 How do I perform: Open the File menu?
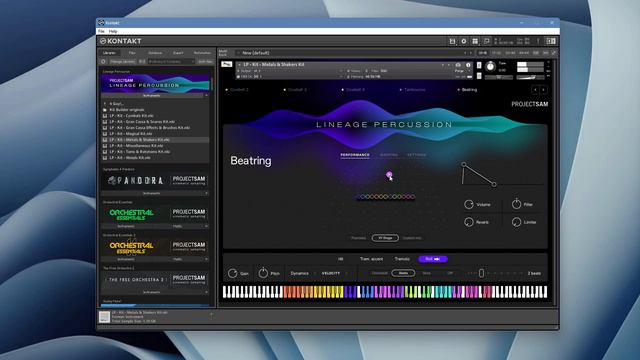(101, 31)
